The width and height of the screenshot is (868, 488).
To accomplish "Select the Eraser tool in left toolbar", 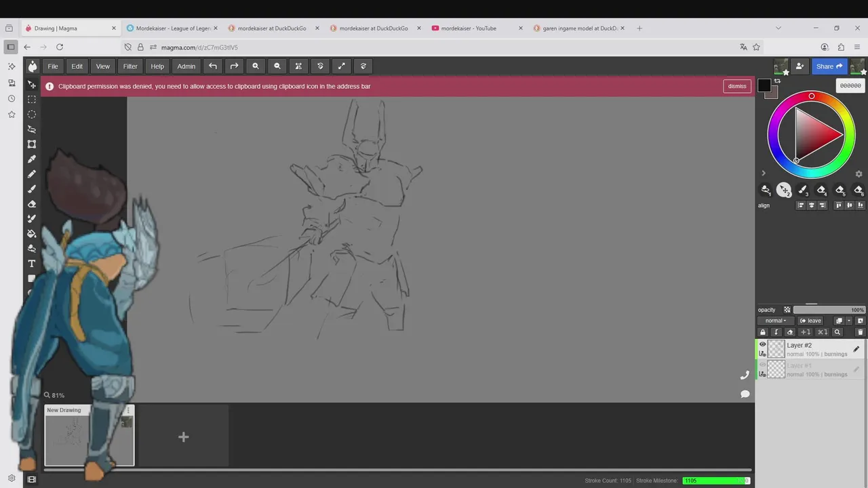I will (31, 203).
